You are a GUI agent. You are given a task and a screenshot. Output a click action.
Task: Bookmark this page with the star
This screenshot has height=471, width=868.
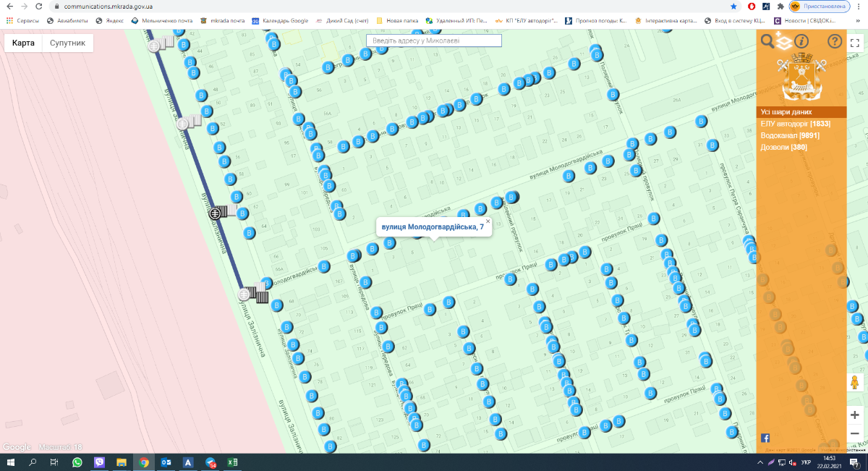733,6
